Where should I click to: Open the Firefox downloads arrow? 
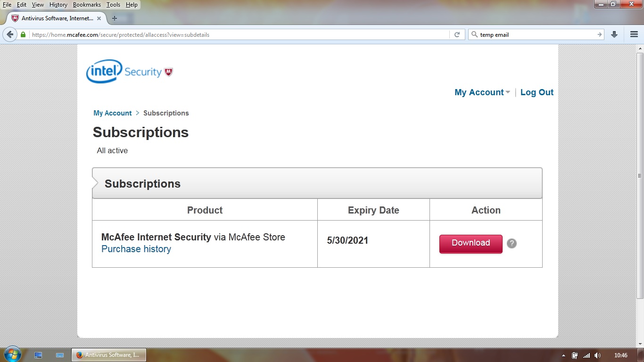[x=614, y=34]
